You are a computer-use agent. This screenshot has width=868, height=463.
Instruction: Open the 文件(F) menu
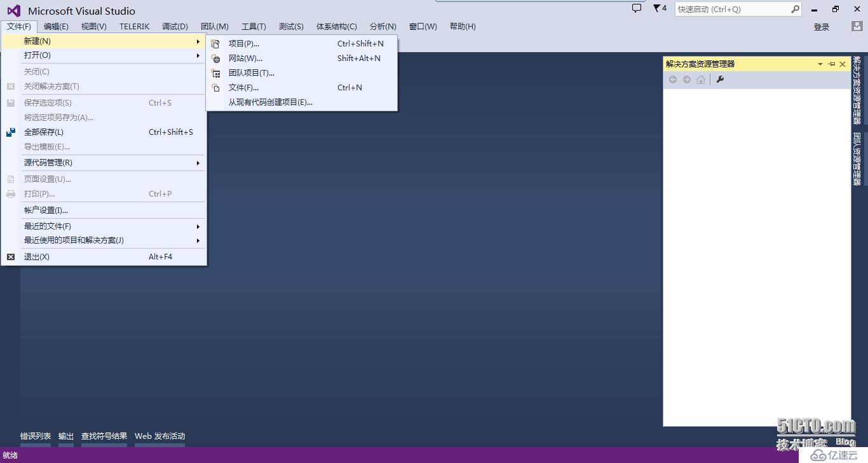tap(19, 27)
